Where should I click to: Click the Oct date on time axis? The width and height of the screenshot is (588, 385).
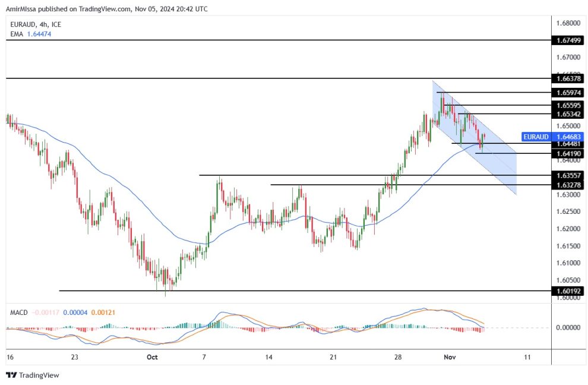point(152,357)
